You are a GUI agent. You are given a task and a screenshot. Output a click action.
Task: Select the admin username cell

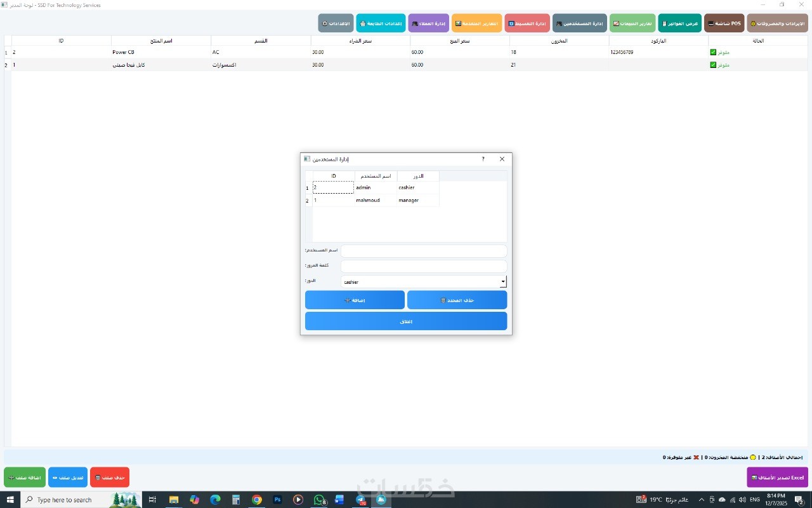pos(376,188)
